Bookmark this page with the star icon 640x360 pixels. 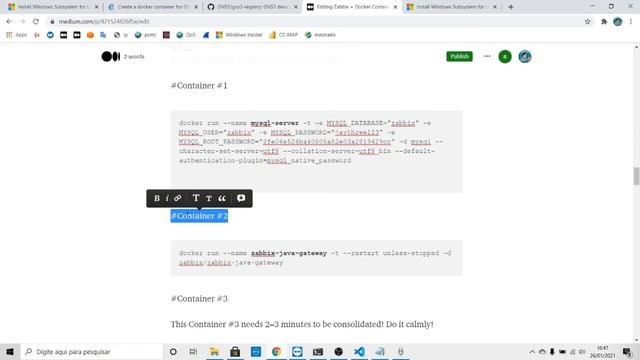click(587, 22)
